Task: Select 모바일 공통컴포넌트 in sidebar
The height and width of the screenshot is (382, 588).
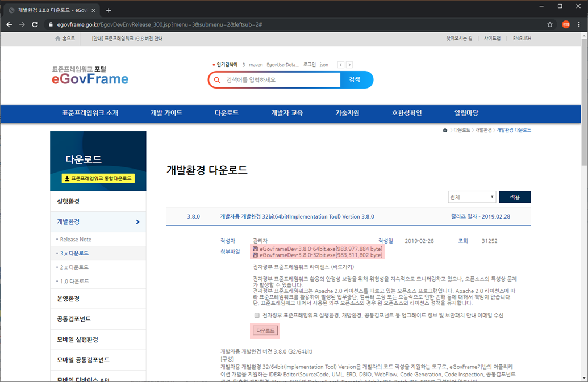Action: tap(98, 360)
